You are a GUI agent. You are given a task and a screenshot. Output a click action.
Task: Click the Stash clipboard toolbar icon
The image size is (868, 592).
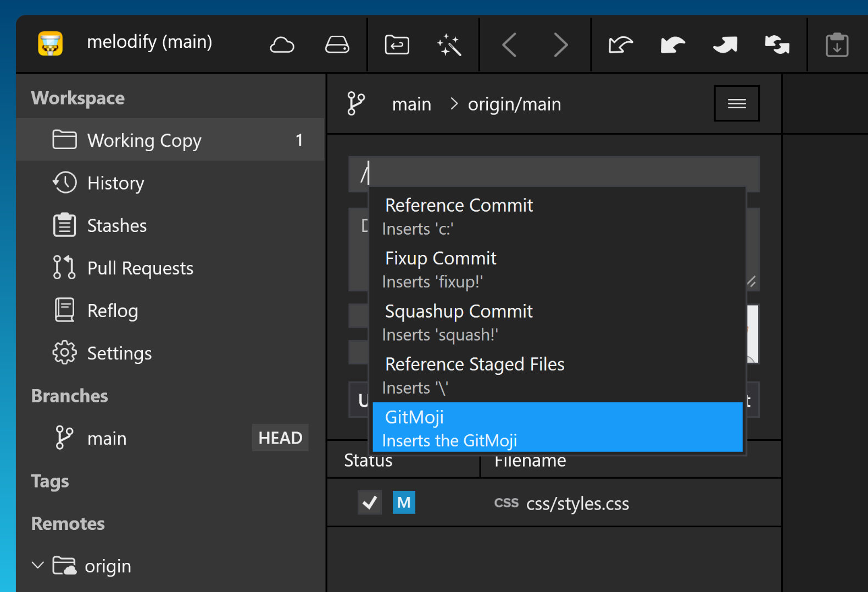[836, 45]
